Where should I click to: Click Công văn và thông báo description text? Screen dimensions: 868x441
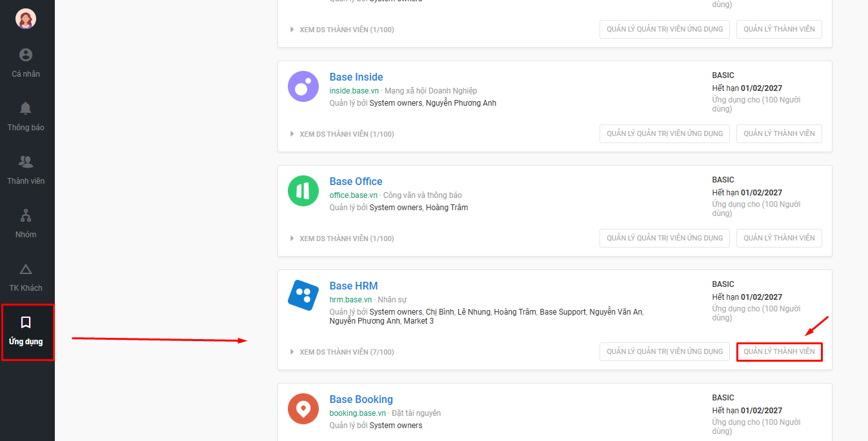point(422,195)
